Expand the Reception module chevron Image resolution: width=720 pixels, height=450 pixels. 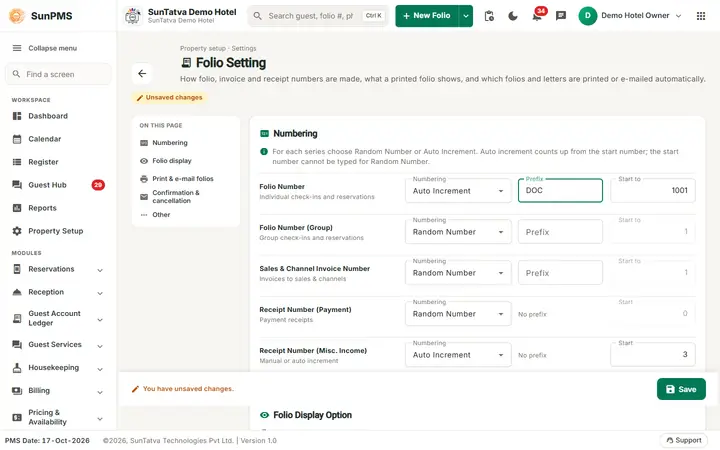pyautogui.click(x=100, y=293)
